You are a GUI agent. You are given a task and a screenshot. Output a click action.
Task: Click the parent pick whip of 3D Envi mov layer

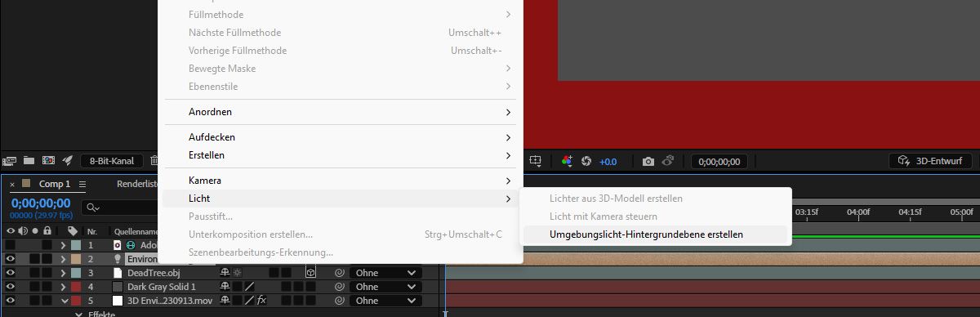[339, 301]
